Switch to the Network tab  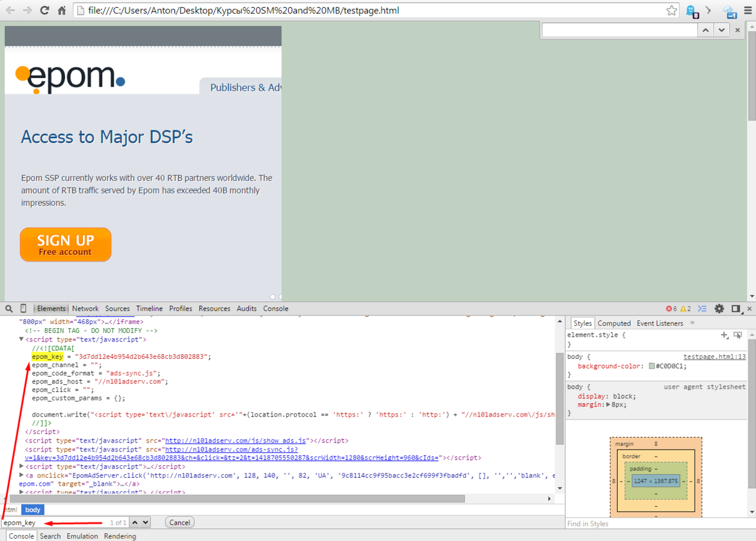pyautogui.click(x=85, y=308)
